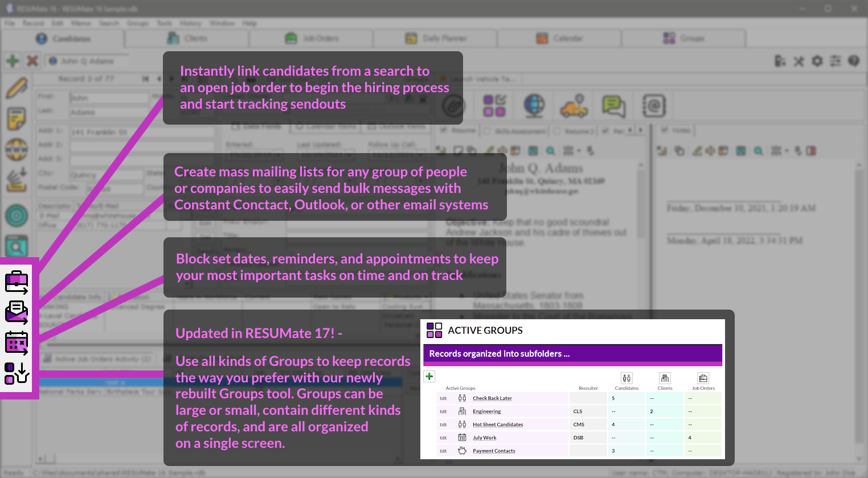Click the Clients column icon in Active Groups

[x=665, y=378]
